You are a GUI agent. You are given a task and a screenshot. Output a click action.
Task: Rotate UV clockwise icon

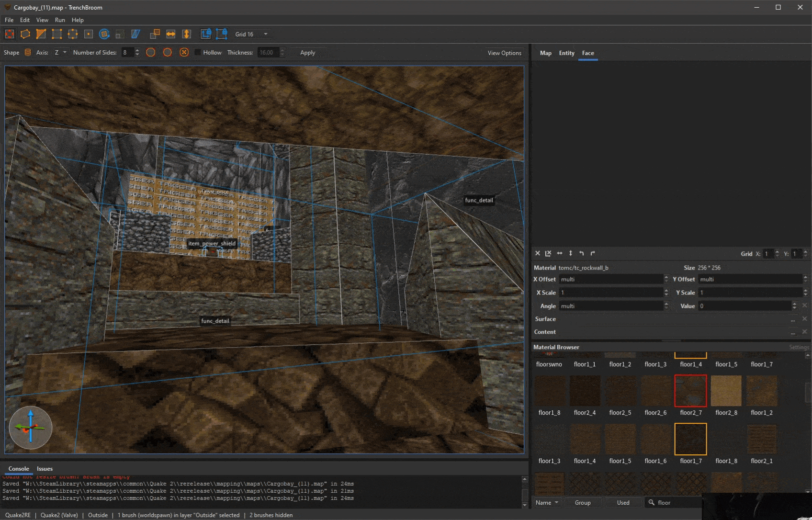point(593,253)
